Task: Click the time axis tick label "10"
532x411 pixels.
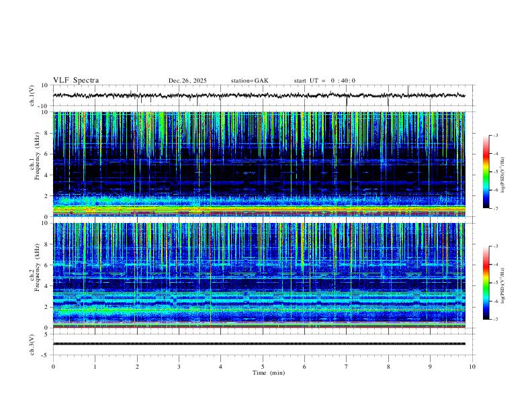Action: tap(472, 367)
